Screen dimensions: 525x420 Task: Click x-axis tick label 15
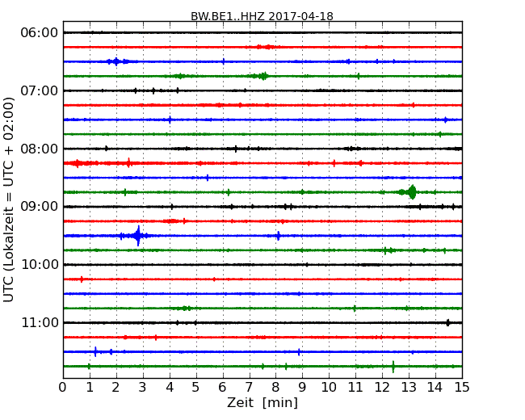[x=462, y=388]
